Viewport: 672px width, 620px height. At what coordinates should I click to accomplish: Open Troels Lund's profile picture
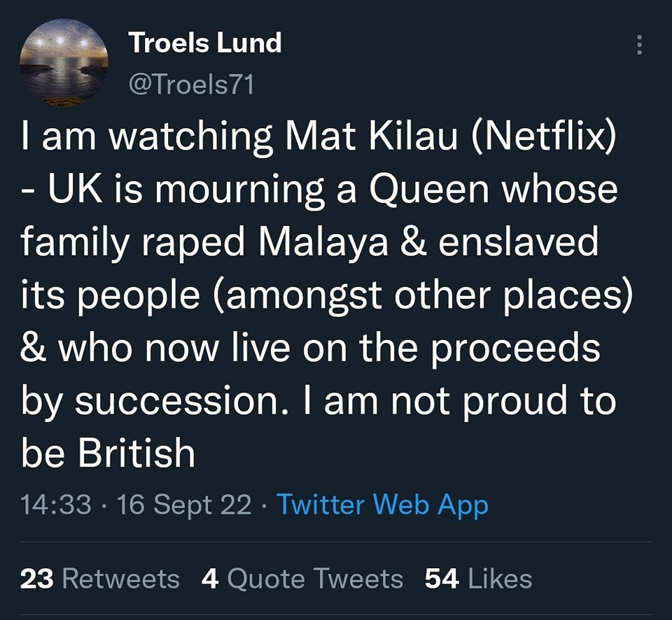coord(64,62)
